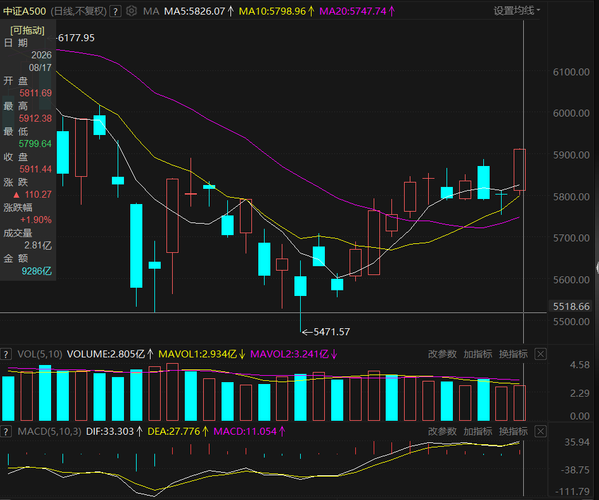Click the MA10 value label
Image resolution: width=599 pixels, height=500 pixels.
(x=277, y=11)
